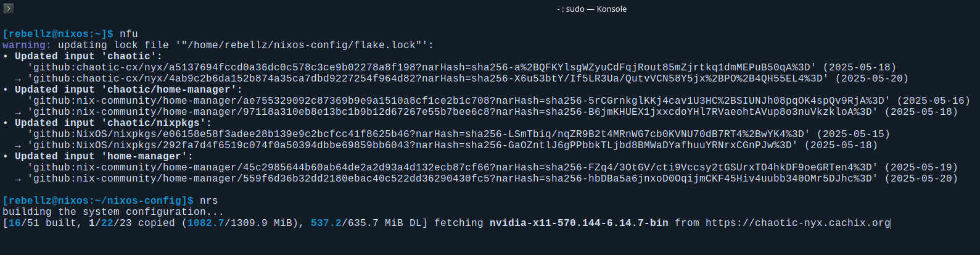980x255 pixels.
Task: Click the 'sudo — Konsole' window title
Action: coord(592,9)
